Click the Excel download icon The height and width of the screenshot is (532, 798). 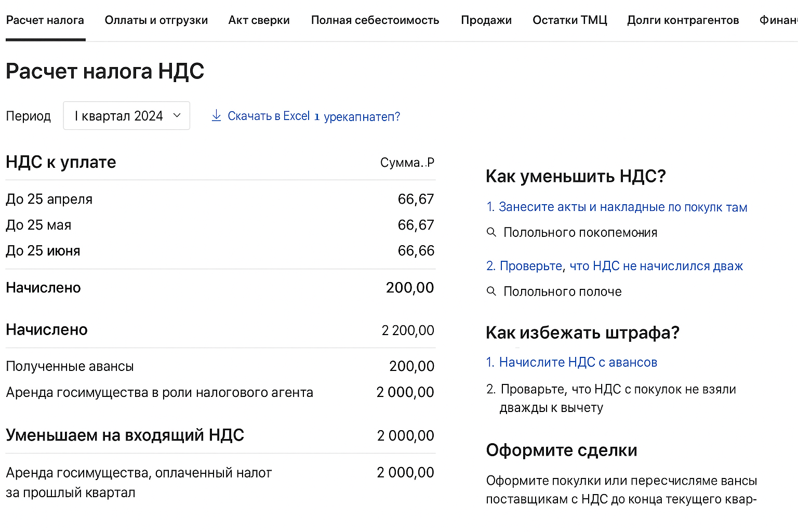coord(216,116)
